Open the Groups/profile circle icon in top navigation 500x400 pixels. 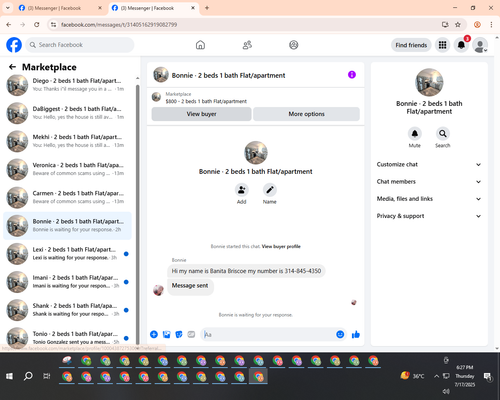tap(294, 45)
